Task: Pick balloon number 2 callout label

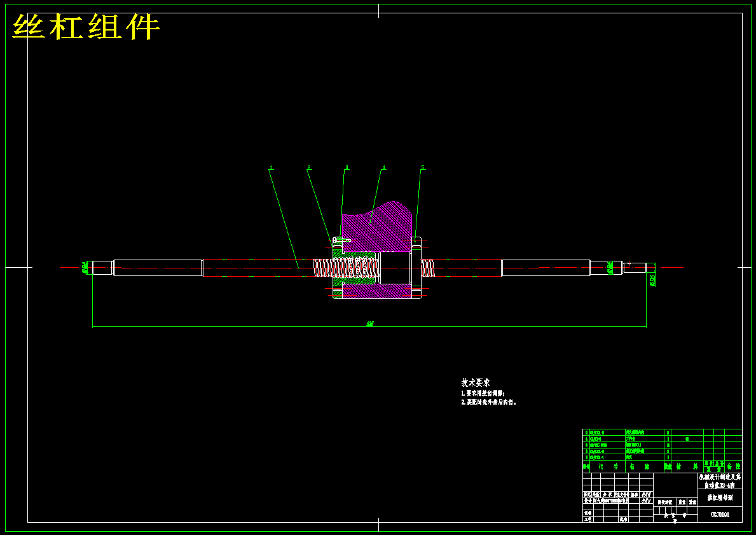Action: click(309, 167)
